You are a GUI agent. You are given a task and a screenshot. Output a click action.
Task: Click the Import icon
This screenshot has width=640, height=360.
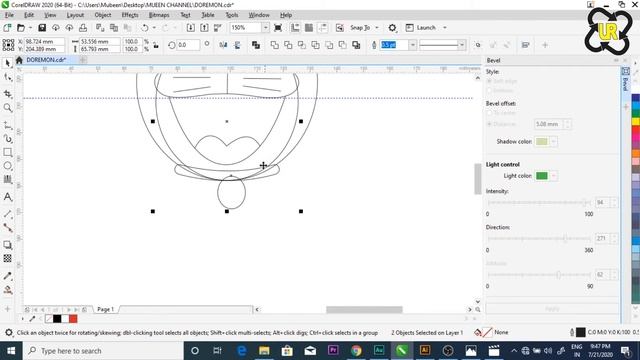(191, 28)
